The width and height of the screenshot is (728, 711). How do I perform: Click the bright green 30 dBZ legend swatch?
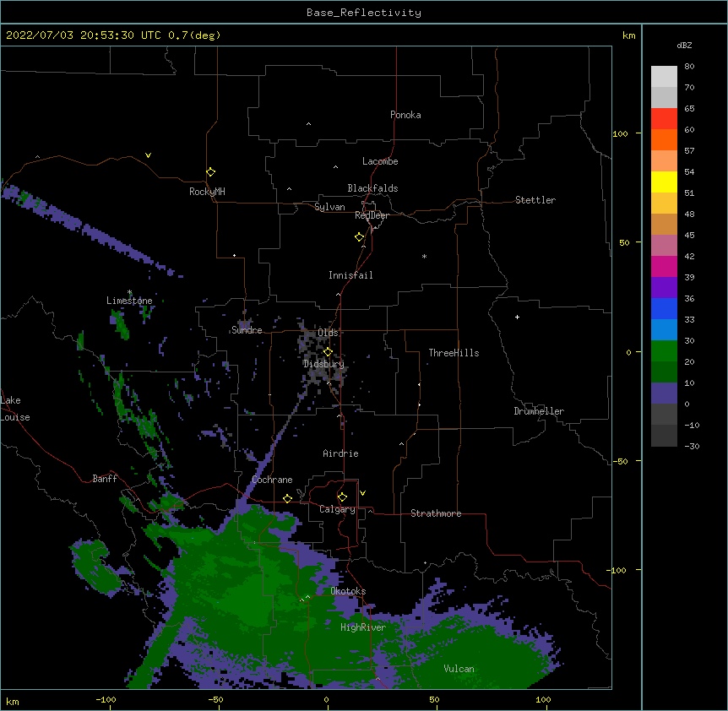(x=664, y=351)
